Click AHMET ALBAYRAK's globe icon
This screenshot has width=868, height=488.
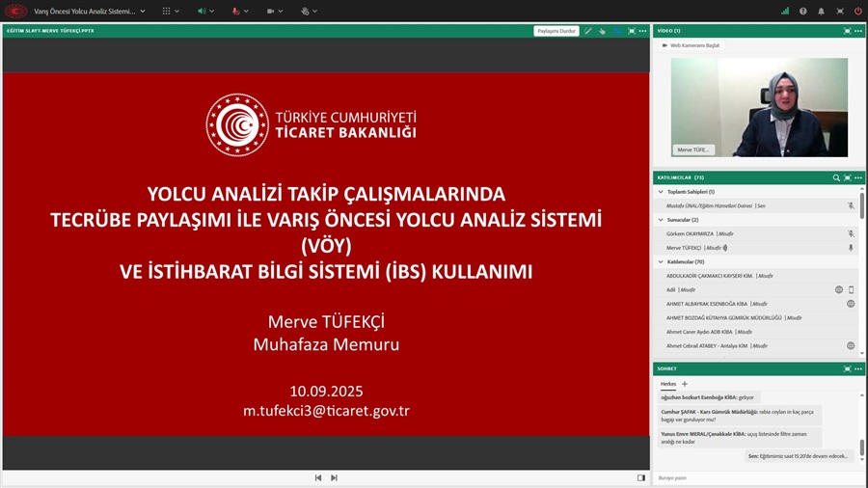[851, 304]
